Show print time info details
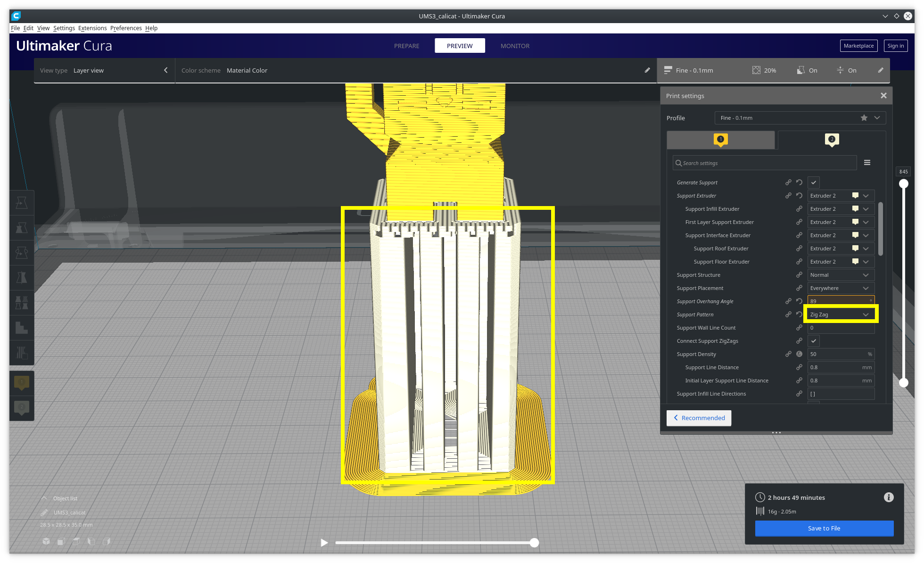 [x=889, y=497]
